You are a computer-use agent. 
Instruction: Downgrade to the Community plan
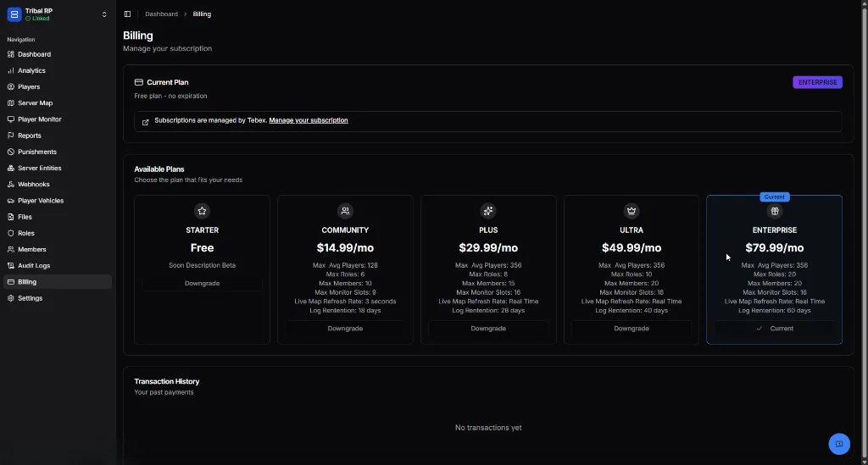345,329
